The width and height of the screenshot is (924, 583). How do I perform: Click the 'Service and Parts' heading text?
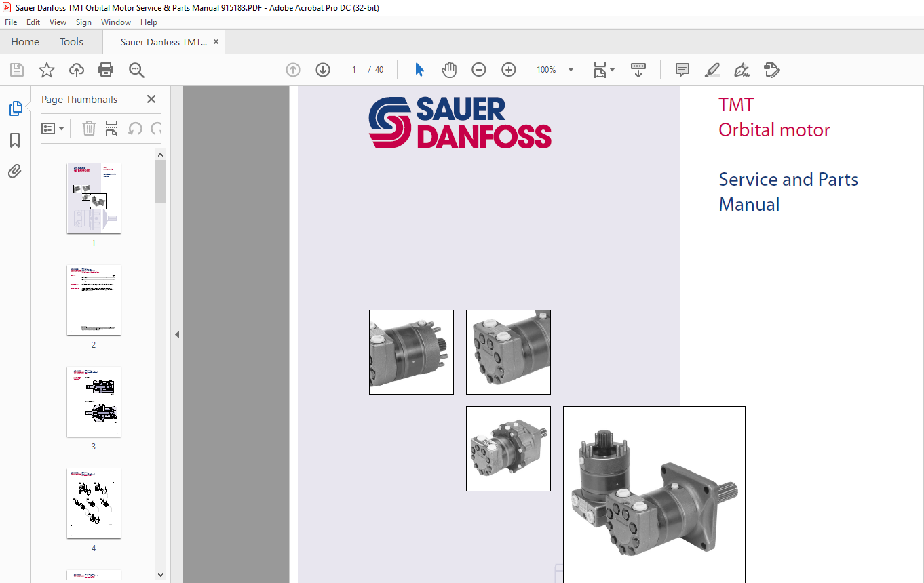[788, 179]
